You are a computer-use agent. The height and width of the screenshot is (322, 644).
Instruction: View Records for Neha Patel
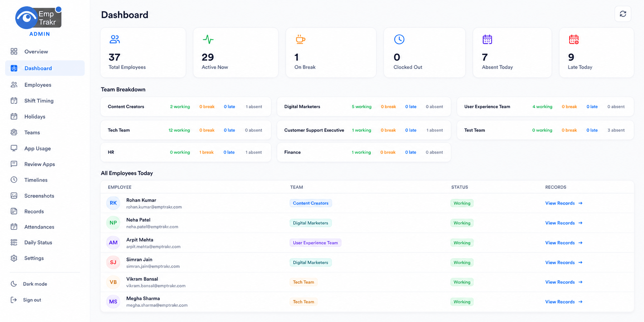point(564,223)
